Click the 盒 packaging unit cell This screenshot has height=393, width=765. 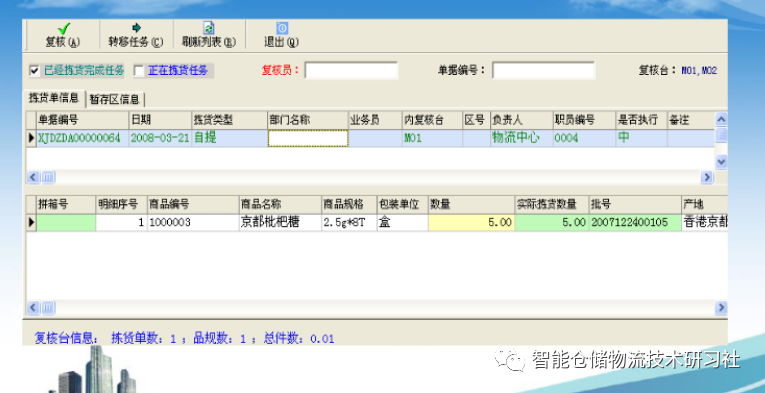(x=403, y=222)
